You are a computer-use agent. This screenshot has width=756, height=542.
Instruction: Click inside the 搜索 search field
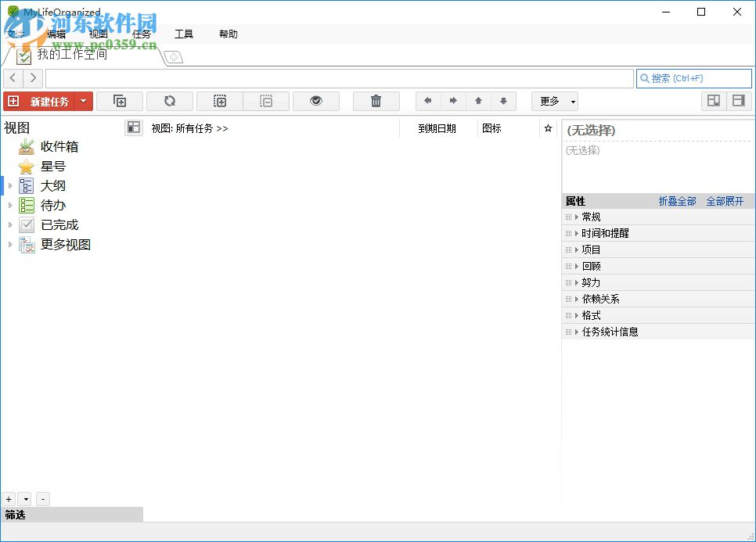coord(693,78)
